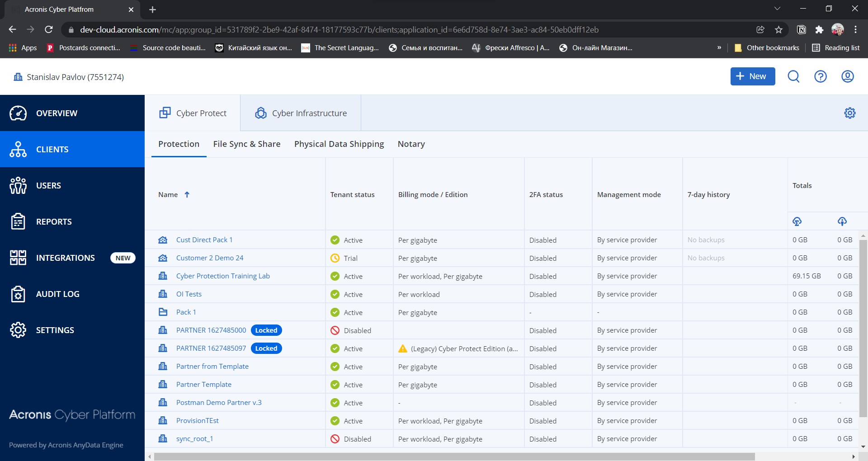Select the Protection sub-tab
The width and height of the screenshot is (868, 461).
[179, 144]
